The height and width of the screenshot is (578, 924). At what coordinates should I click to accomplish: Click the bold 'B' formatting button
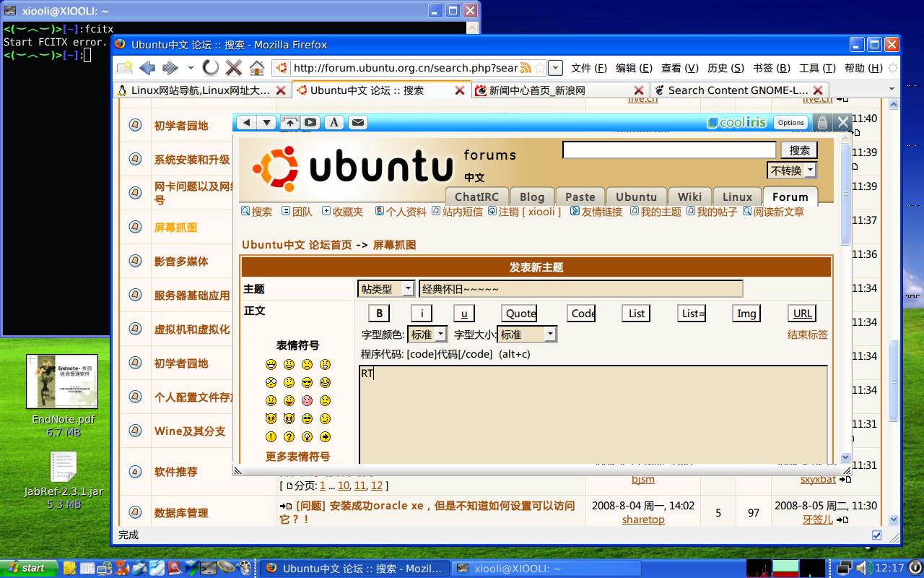pyautogui.click(x=379, y=313)
